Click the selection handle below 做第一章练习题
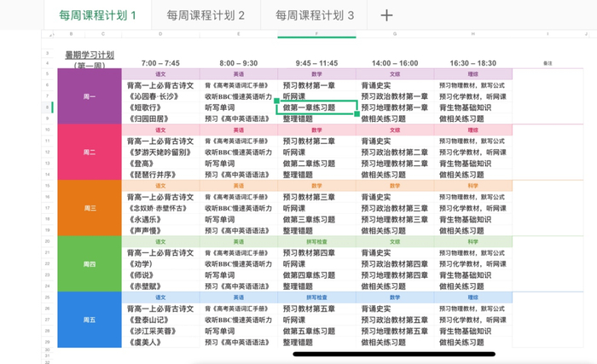Viewport: 597px width, 364px height. (356, 114)
